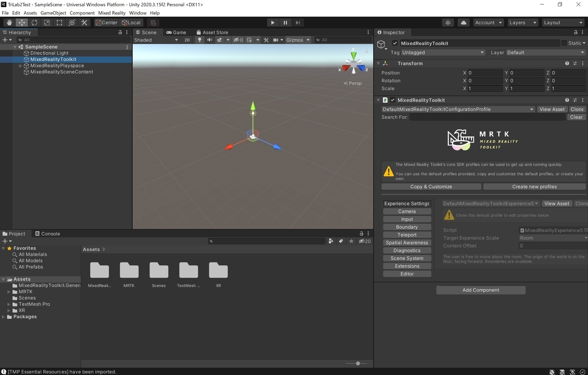Disable the MixedRealityToolkit script checkbox
This screenshot has height=375, width=588.
(x=392, y=100)
